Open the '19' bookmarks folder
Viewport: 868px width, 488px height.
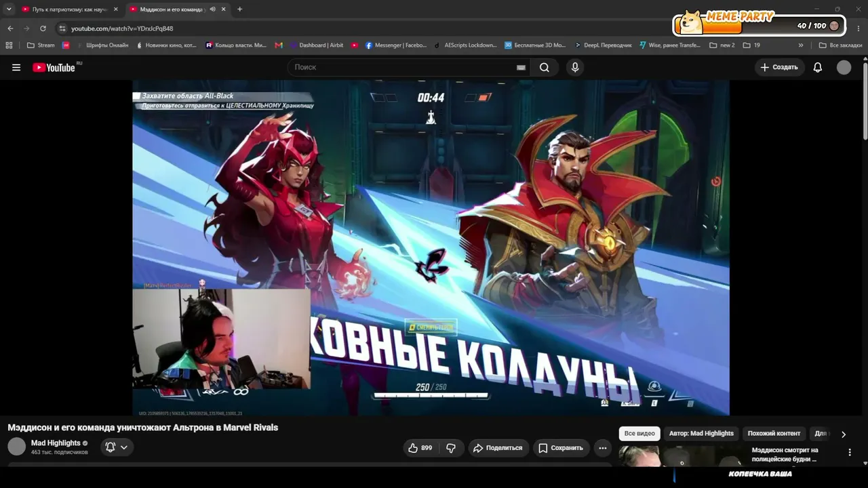pos(751,45)
